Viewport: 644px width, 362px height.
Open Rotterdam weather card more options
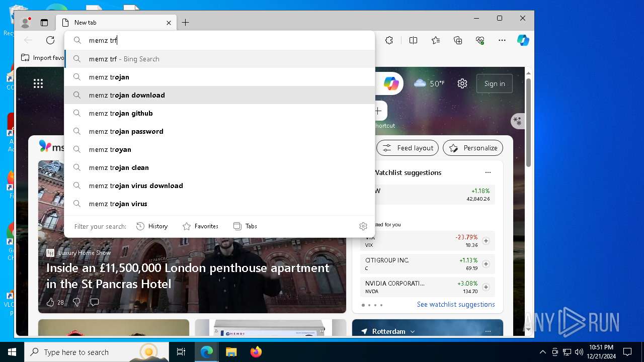(x=488, y=331)
